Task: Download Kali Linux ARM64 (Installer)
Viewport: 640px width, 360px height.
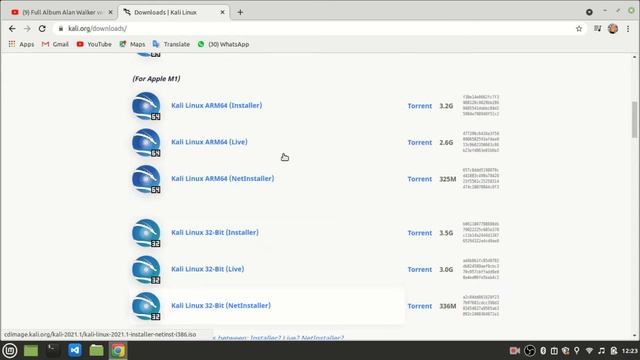Action: 217,105
